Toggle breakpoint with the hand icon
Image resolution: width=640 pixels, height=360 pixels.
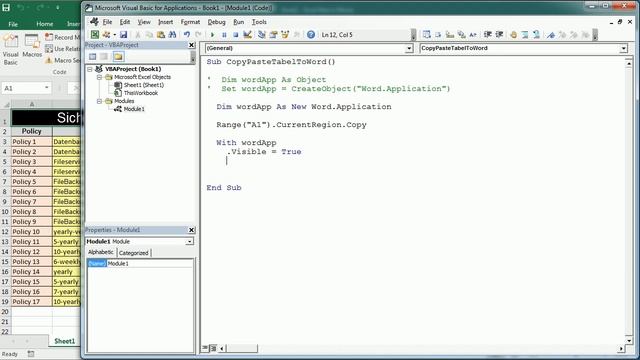pos(513,35)
